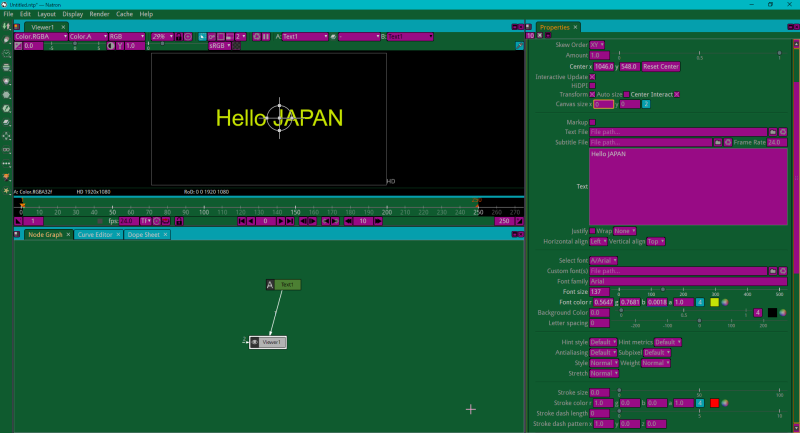Expand the Horizontal align dropdown
The height and width of the screenshot is (433, 800).
[598, 241]
